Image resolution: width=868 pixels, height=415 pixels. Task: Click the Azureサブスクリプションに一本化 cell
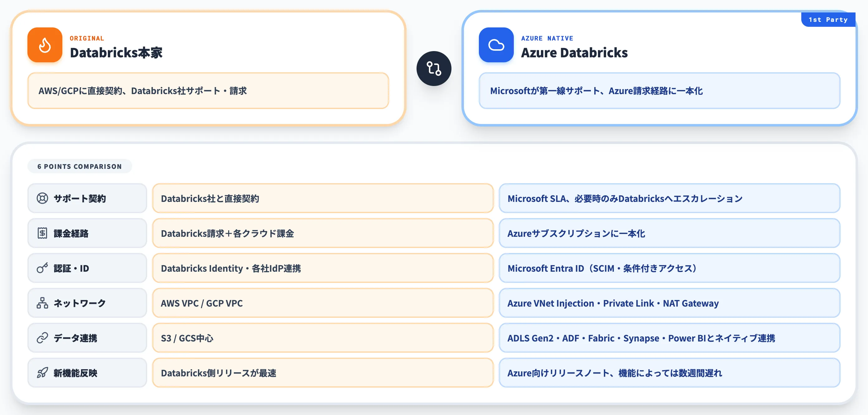(x=669, y=233)
